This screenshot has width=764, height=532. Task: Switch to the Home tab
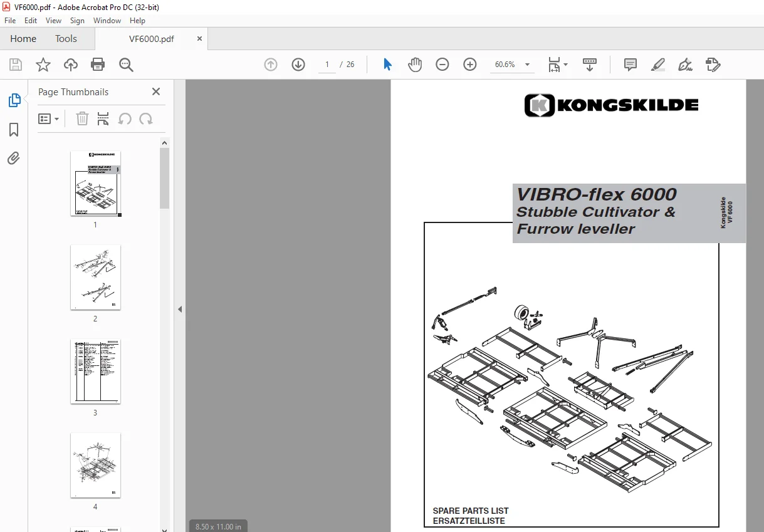(23, 38)
